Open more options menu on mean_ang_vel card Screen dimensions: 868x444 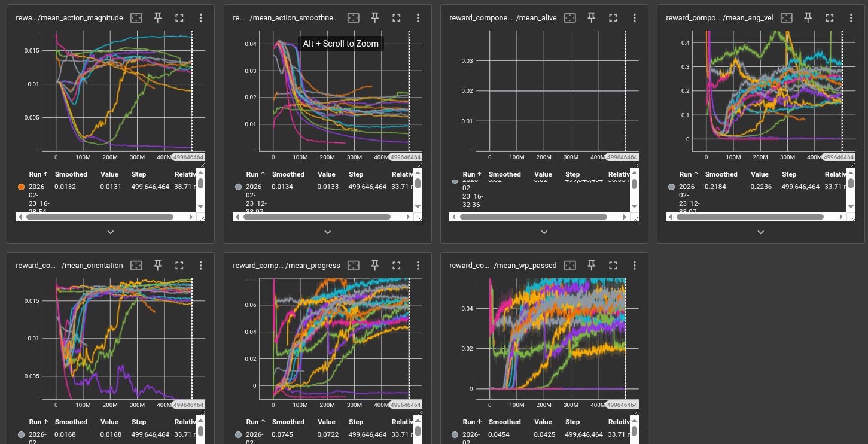click(x=851, y=18)
